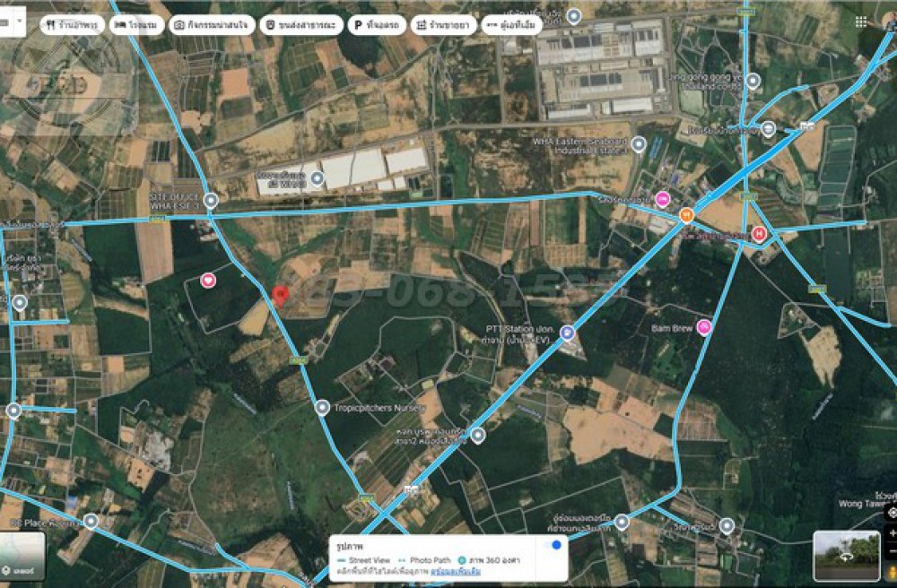This screenshot has height=588, width=897.
Task: Select the hotels category chip
Action: [x=137, y=25]
